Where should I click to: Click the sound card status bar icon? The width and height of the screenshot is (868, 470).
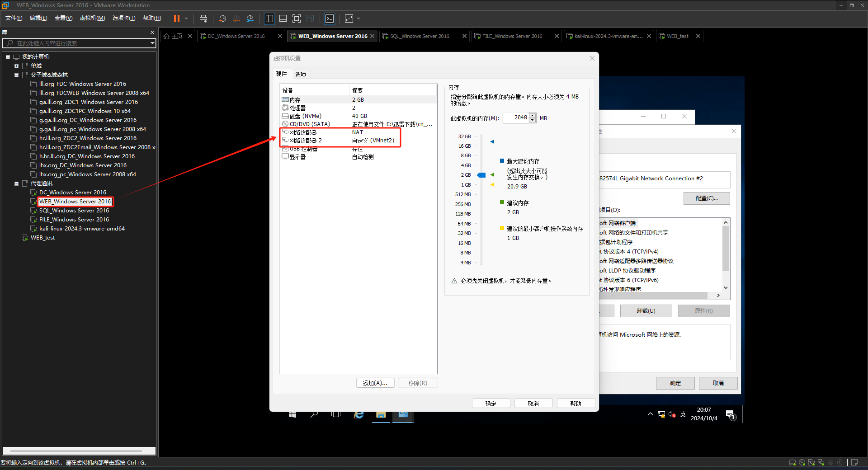(x=830, y=462)
